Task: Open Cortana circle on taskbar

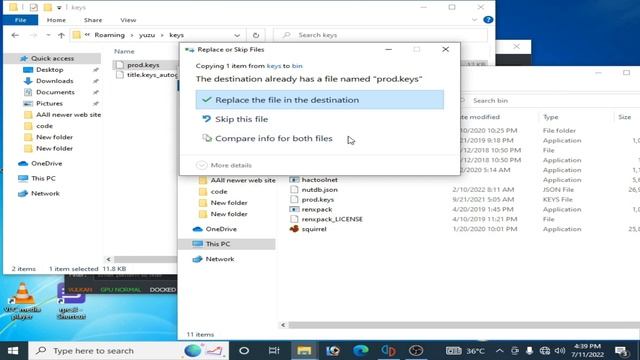Action: (x=244, y=351)
